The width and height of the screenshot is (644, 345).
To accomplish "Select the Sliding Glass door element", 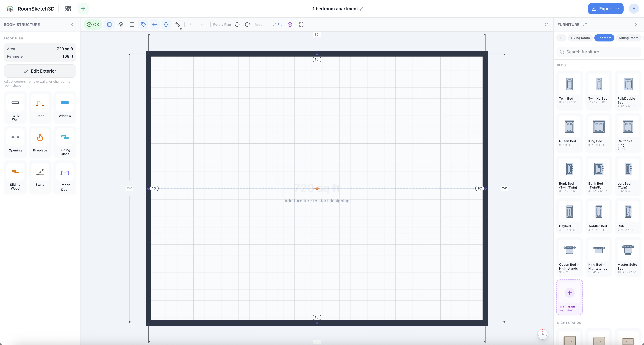I will tap(65, 142).
